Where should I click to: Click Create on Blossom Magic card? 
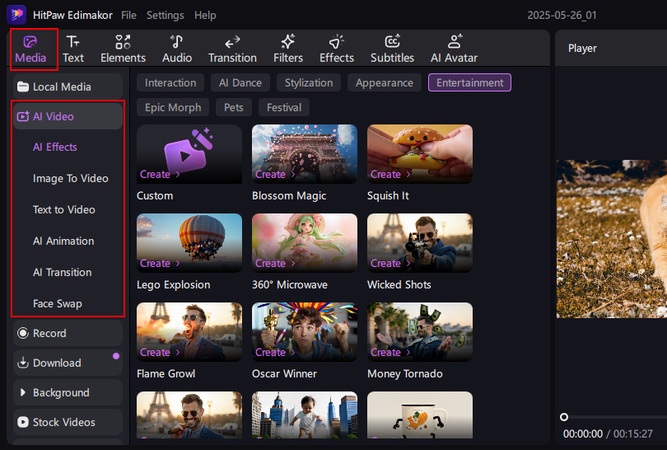coord(275,174)
